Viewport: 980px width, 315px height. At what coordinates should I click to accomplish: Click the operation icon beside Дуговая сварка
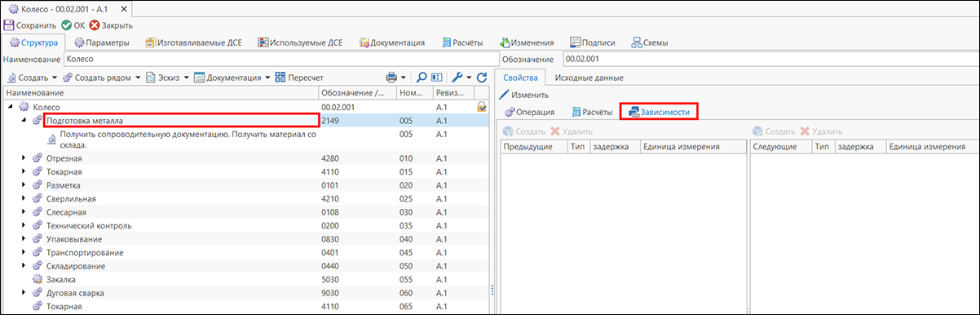[37, 292]
